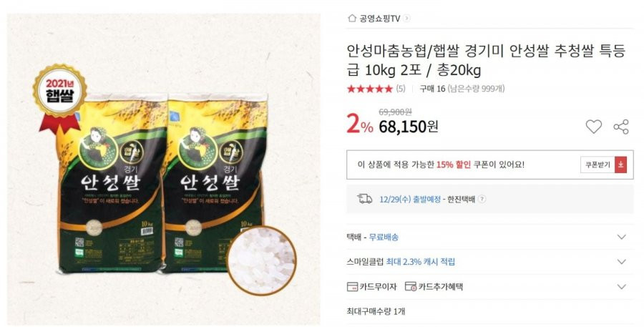The width and height of the screenshot is (644, 327).
Task: Click the small arrow after 공영쇼핑TV
Action: coord(406,18)
